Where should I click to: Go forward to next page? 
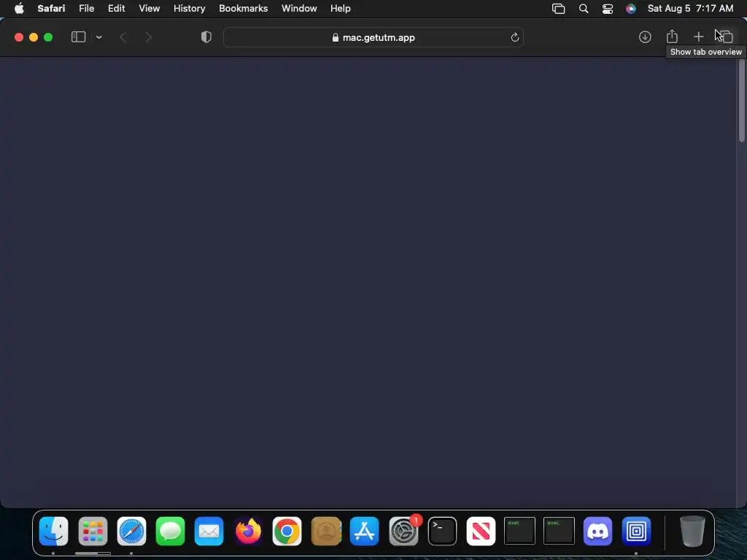pyautogui.click(x=148, y=37)
